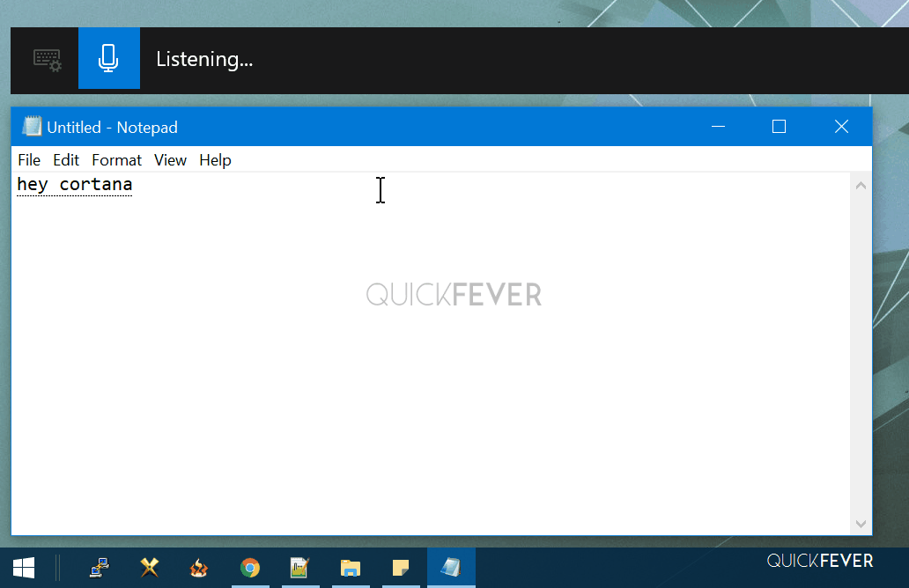The width and height of the screenshot is (909, 588).
Task: Click the active Notepad taskbar button
Action: click(451, 568)
